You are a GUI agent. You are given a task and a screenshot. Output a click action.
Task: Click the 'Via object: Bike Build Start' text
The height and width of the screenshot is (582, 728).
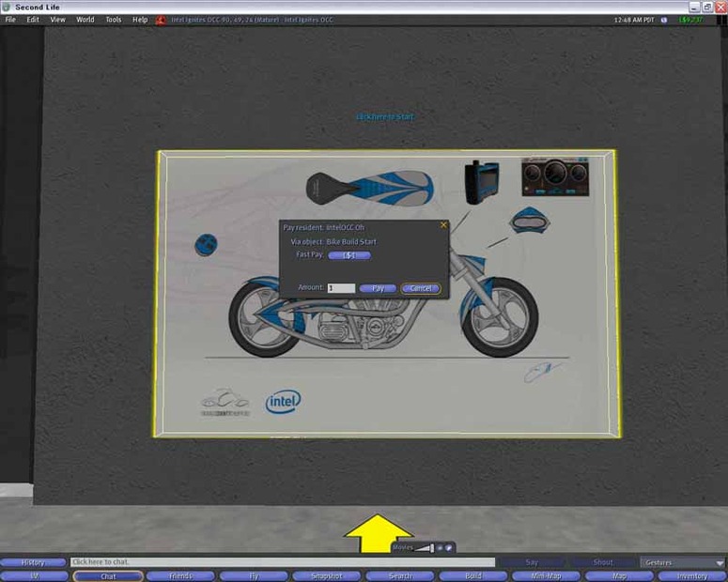(333, 242)
